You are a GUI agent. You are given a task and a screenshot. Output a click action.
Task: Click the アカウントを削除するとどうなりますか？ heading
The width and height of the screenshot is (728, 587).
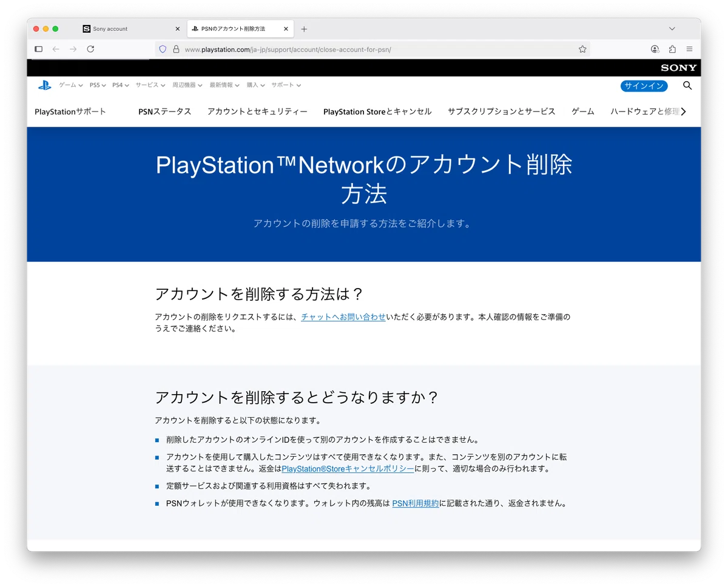297,398
